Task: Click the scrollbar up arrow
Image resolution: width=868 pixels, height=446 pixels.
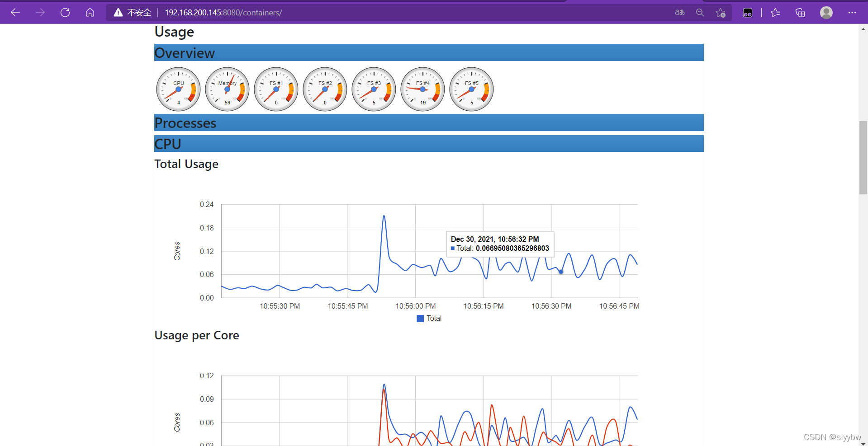Action: click(x=863, y=29)
